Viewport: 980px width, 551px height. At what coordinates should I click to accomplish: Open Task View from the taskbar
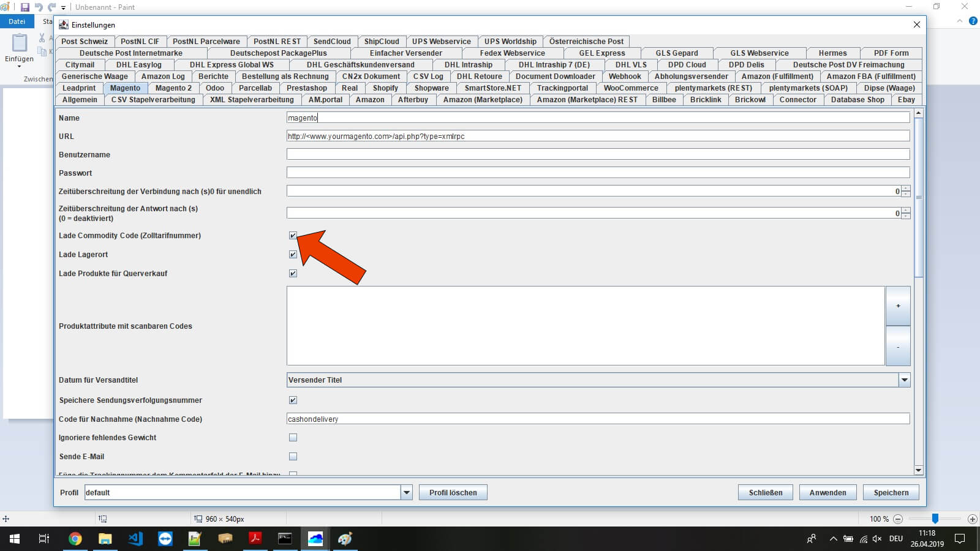tap(44, 539)
